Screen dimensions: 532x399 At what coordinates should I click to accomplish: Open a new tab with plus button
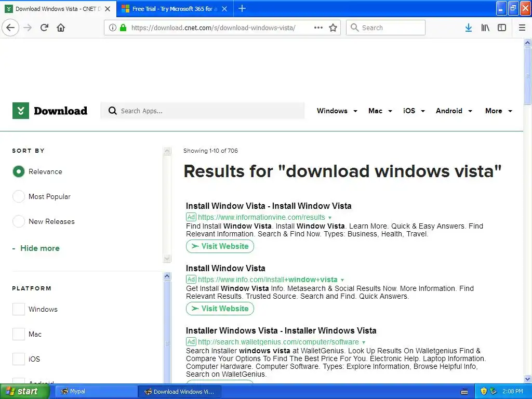(x=242, y=8)
